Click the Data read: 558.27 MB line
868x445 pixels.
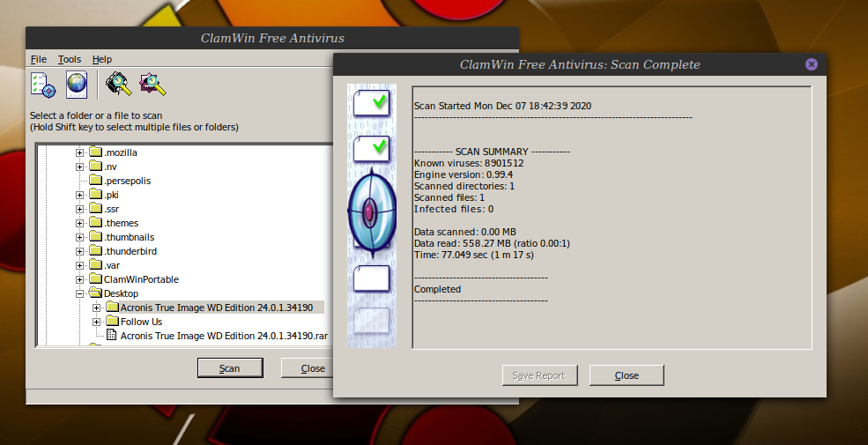(x=492, y=243)
